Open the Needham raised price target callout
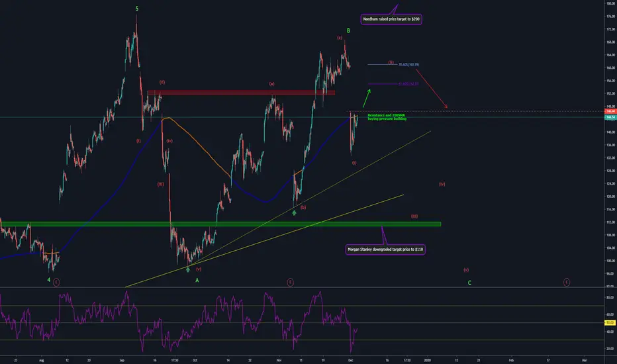 click(x=391, y=19)
